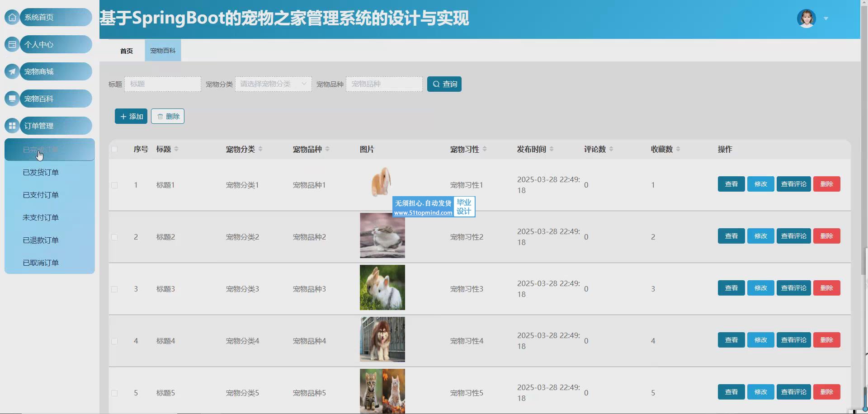868x414 pixels.
Task: Collapse the 订单管理 sidebar menu
Action: (x=55, y=126)
